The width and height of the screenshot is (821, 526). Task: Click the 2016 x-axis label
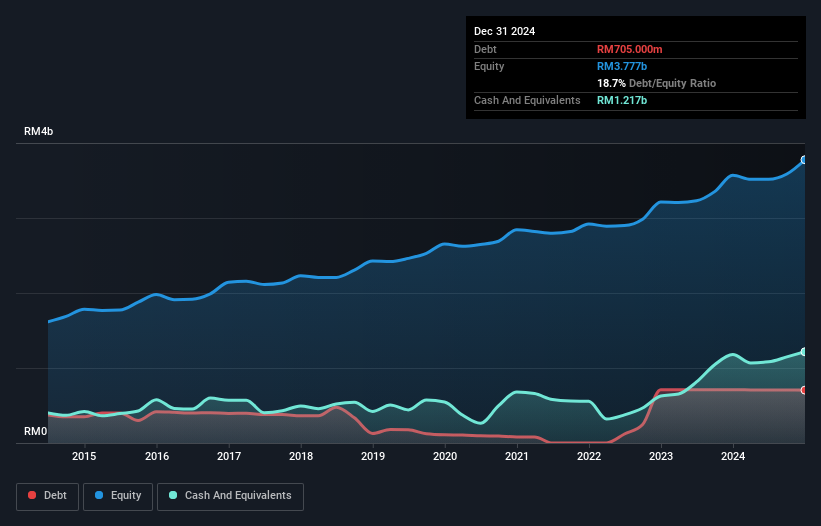click(x=157, y=456)
